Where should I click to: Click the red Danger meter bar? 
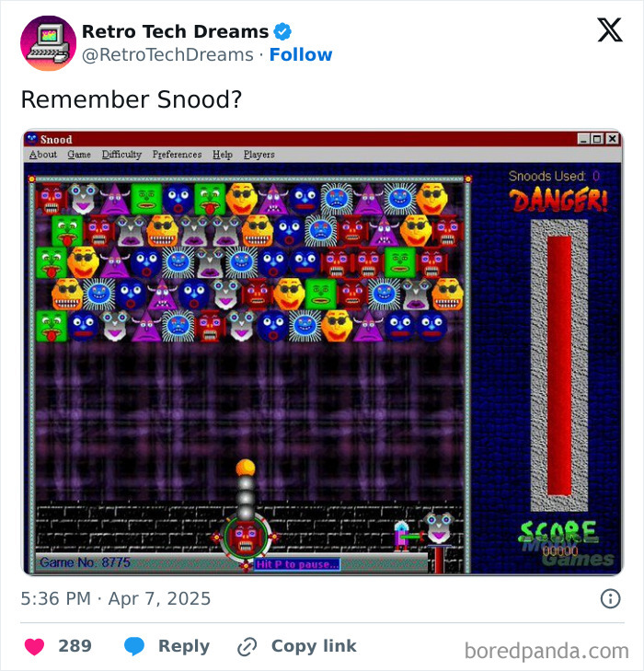(x=559, y=365)
